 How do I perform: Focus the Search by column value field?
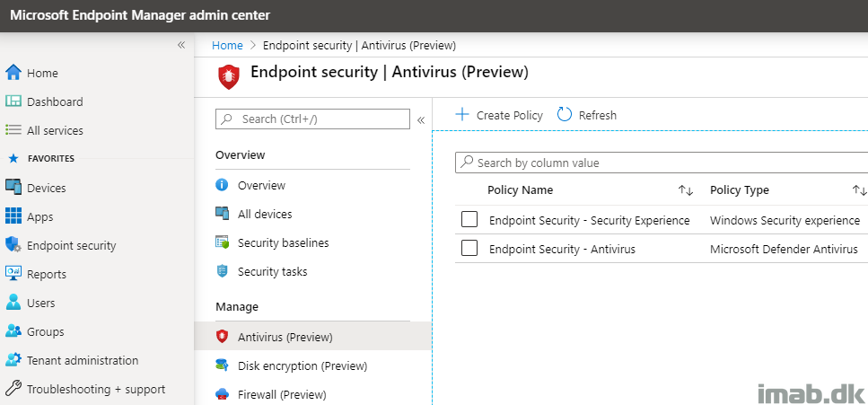click(x=662, y=163)
